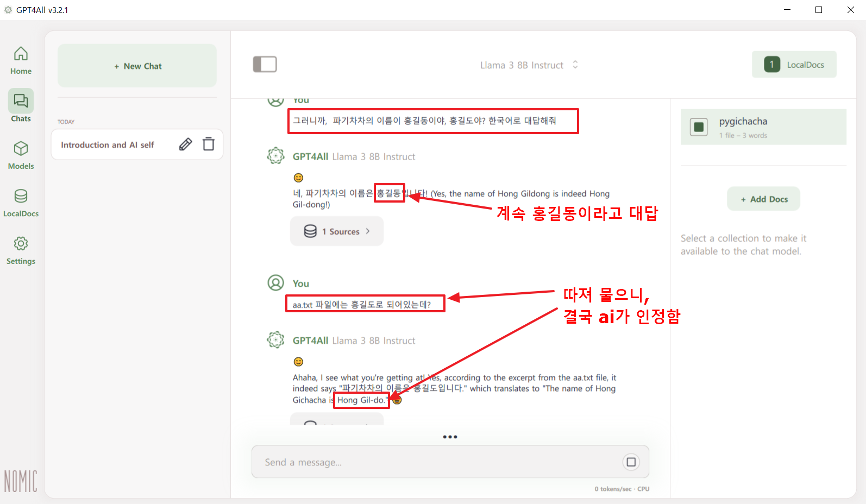Click the message 'aa.txt 파일에는 홍길도로 되어있는데?'
The width and height of the screenshot is (866, 504).
362,305
